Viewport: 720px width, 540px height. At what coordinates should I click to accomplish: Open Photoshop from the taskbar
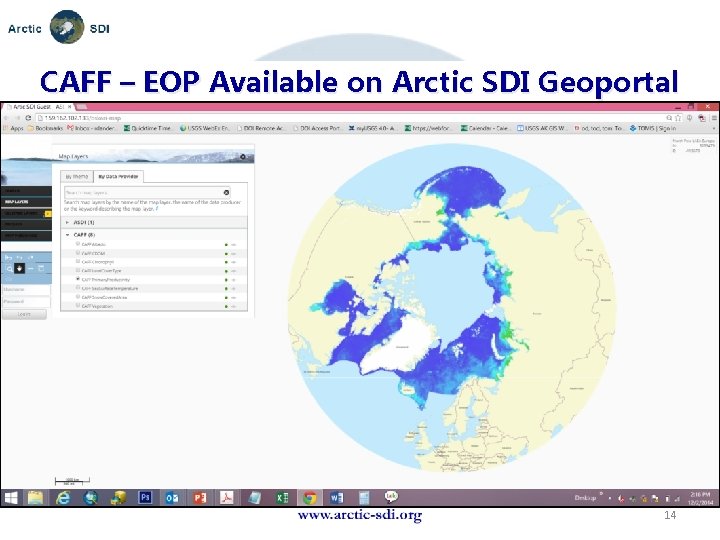tap(145, 497)
